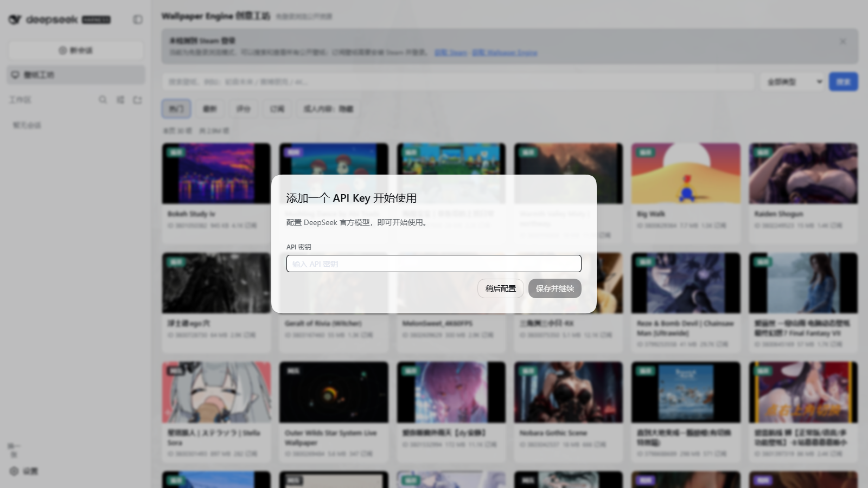This screenshot has height=488, width=868.
Task: Select the highlighted first sort tab
Action: 176,108
